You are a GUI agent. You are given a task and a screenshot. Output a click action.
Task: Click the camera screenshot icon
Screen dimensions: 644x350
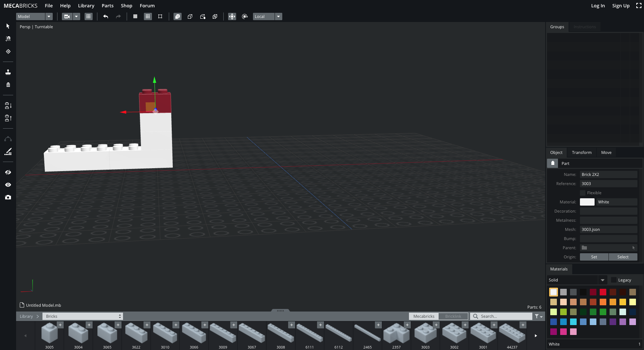click(x=8, y=197)
